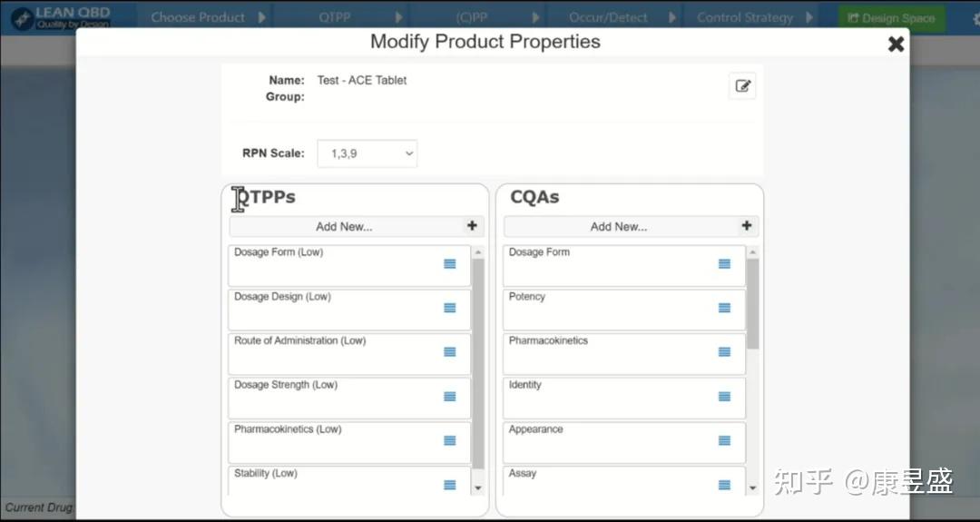980x522 pixels.
Task: Switch to Control Strategy tab
Action: [x=744, y=17]
